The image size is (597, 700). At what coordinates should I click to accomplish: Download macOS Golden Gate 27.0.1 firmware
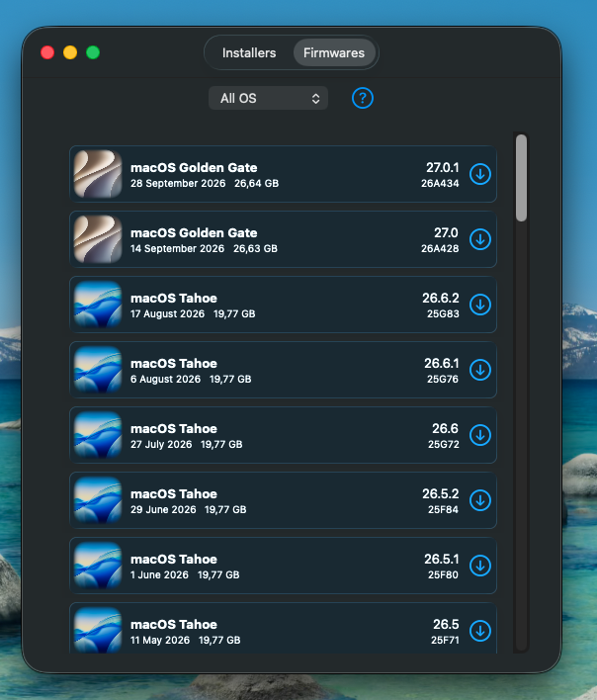coord(480,174)
